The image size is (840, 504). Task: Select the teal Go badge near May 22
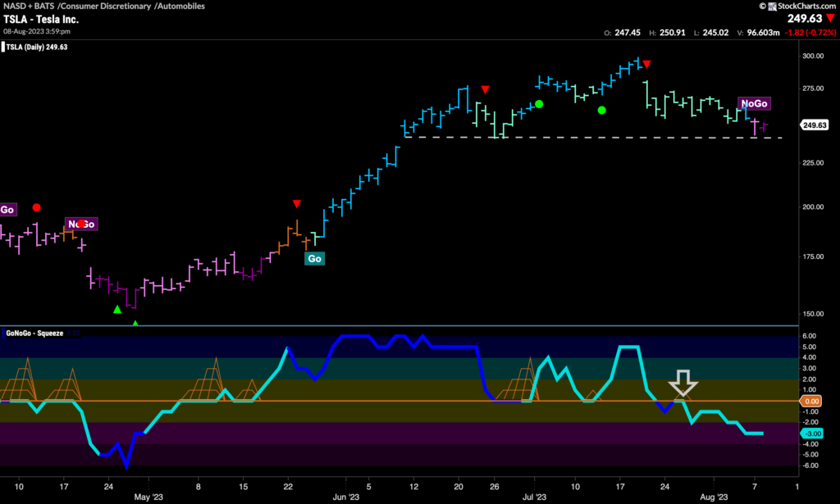(x=314, y=258)
